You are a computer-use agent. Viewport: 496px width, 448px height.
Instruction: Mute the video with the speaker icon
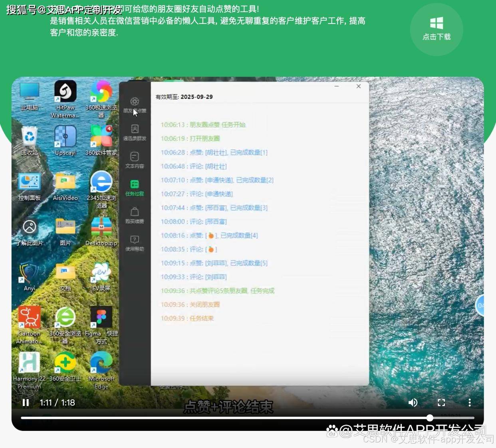(413, 402)
